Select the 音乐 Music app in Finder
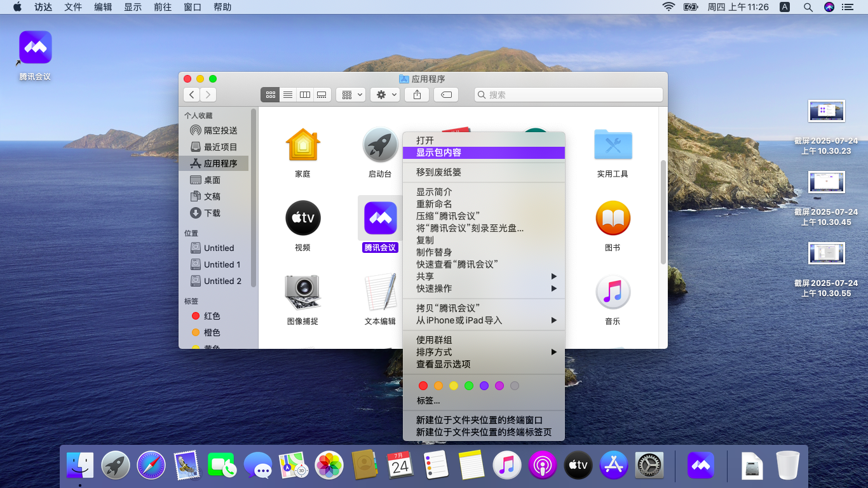Screen dimensions: 868x488 click(613, 292)
